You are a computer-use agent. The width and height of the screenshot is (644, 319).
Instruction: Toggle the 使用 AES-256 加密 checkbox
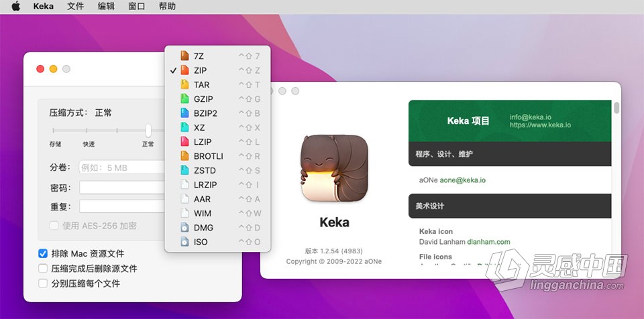[x=54, y=225]
